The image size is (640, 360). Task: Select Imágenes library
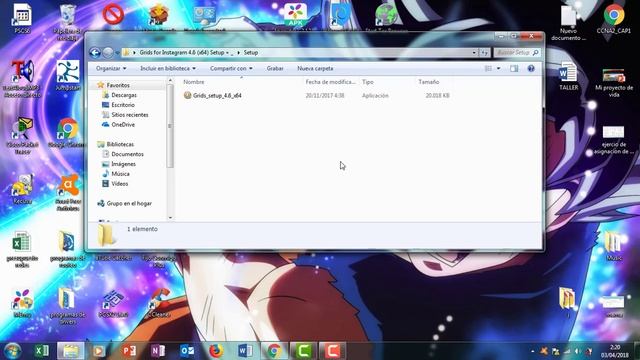(x=123, y=164)
